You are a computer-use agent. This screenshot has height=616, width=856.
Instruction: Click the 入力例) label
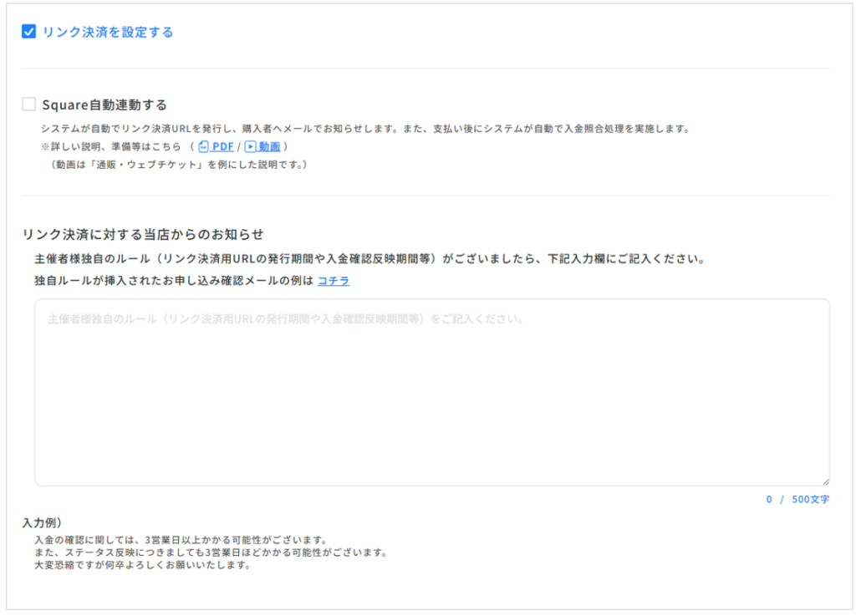(x=42, y=523)
